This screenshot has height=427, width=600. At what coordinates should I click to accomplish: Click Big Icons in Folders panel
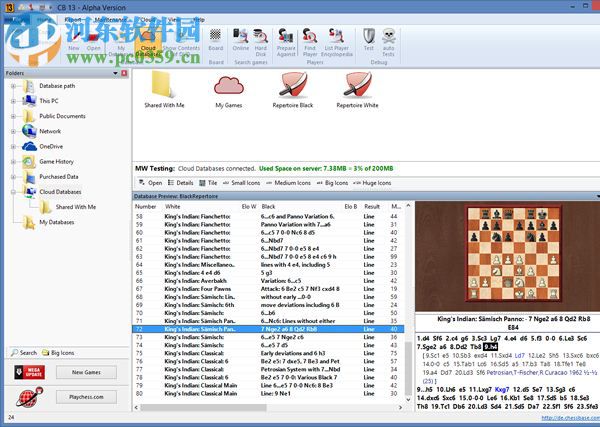(x=58, y=353)
